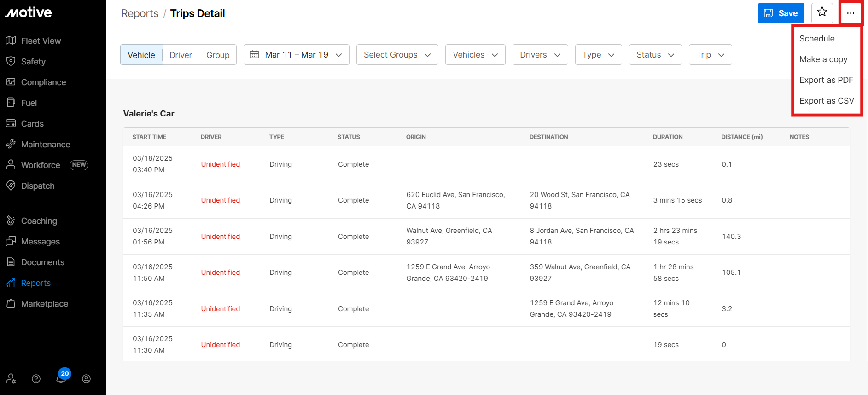Click Unidentified driver on 11:35 AM trip

pyautogui.click(x=221, y=308)
